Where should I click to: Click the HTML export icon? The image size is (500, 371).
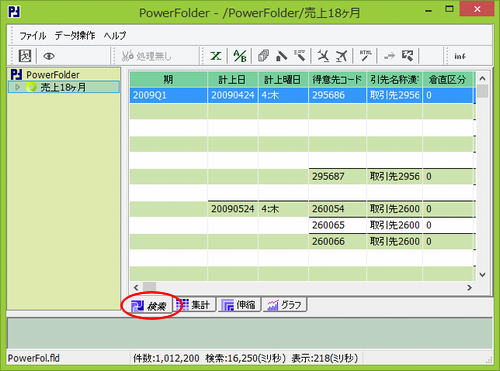[366, 56]
